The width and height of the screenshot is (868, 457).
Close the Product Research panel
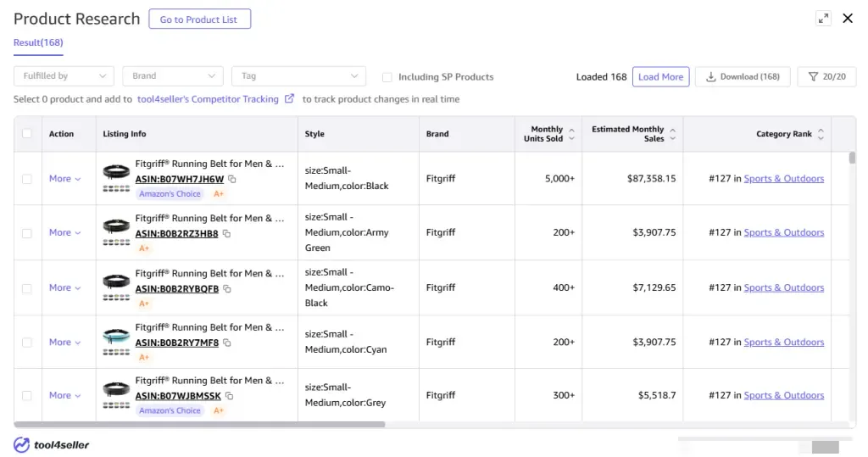point(848,19)
